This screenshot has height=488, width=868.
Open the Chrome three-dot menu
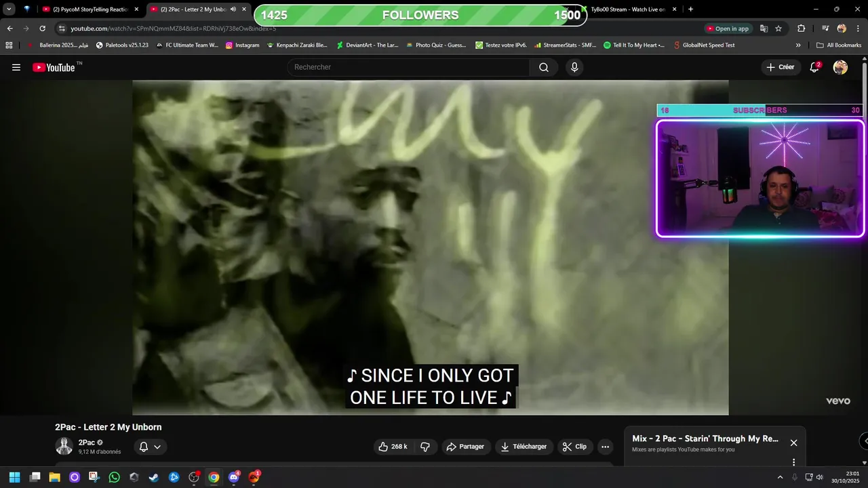[x=856, y=28]
